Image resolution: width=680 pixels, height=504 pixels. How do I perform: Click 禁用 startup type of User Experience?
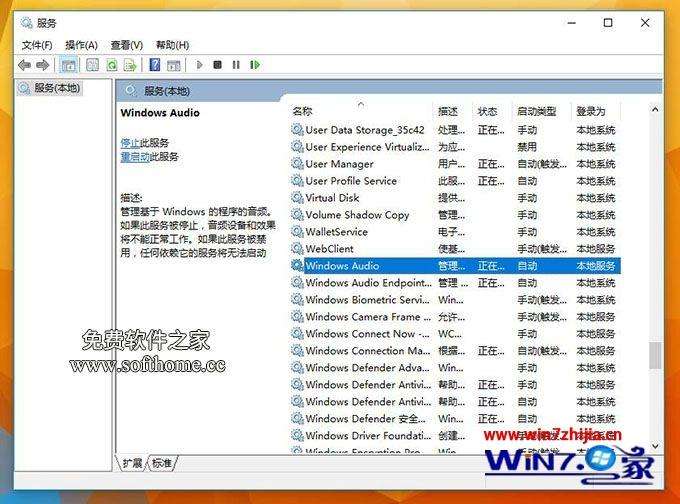coord(527,147)
